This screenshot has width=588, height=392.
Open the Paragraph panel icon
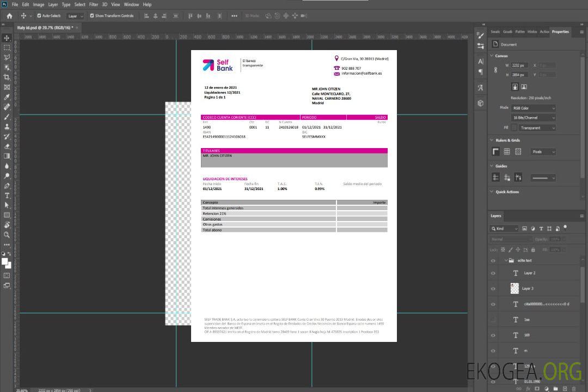[x=481, y=72]
